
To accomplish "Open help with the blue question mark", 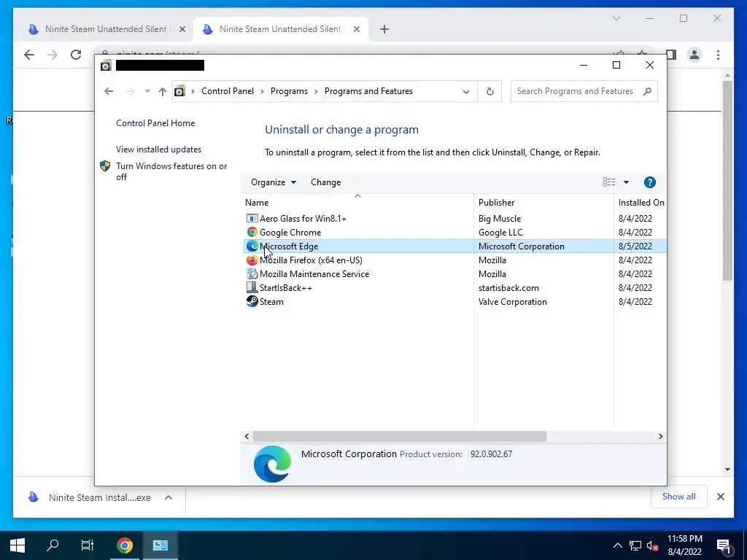I will 649,182.
